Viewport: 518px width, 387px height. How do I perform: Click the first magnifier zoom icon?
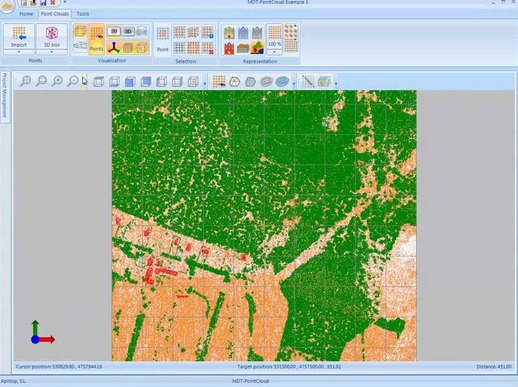tap(25, 81)
